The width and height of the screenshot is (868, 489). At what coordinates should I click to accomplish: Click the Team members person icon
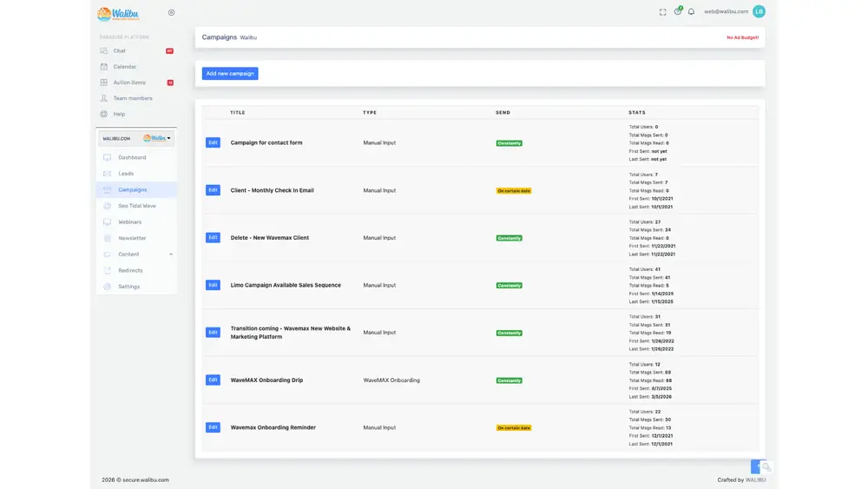(103, 98)
